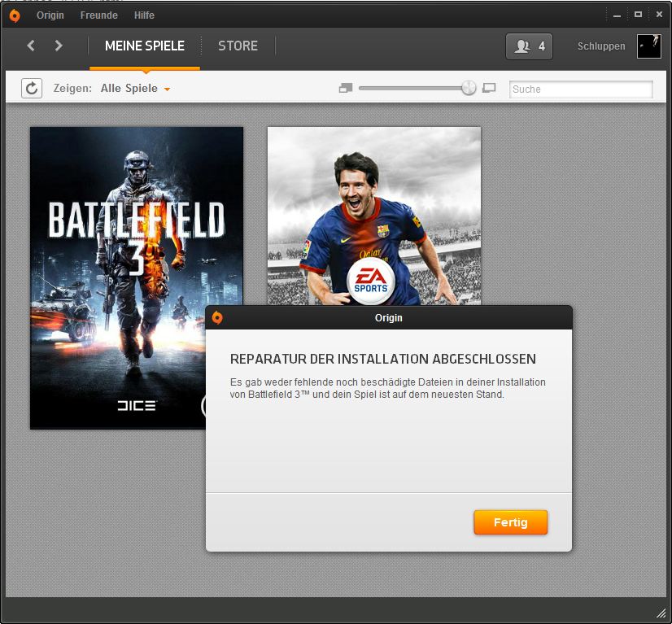672x624 pixels.
Task: Go forward with the right arrow
Action: (59, 46)
